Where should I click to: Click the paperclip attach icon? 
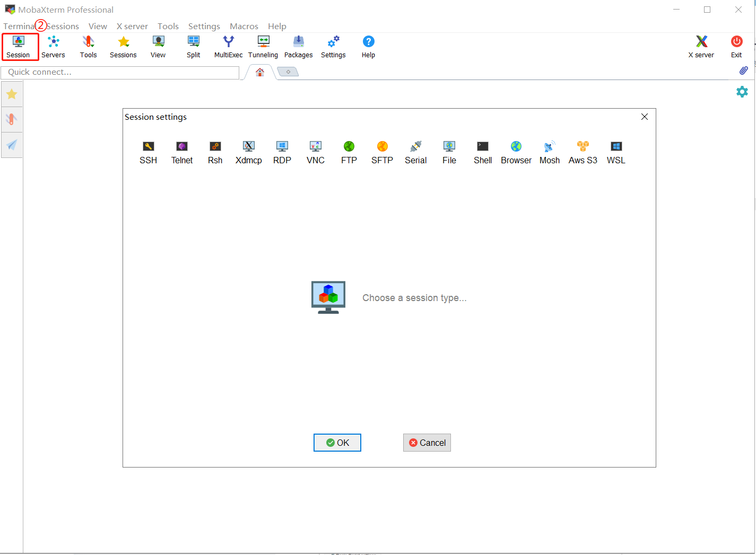pyautogui.click(x=744, y=71)
